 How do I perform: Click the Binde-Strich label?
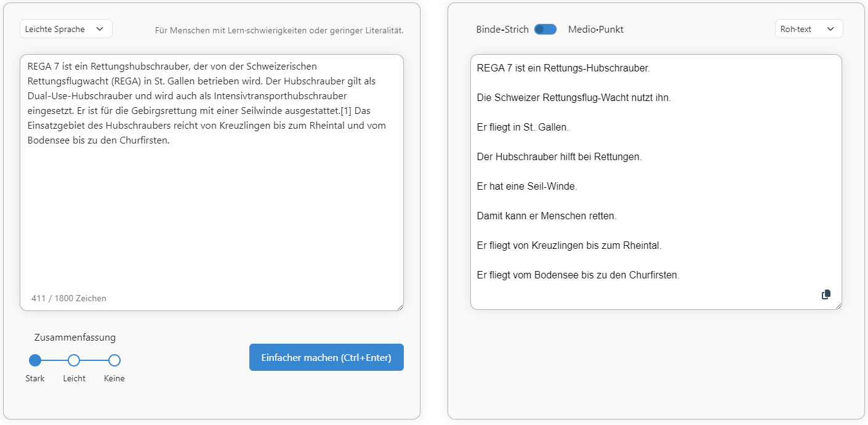[502, 29]
